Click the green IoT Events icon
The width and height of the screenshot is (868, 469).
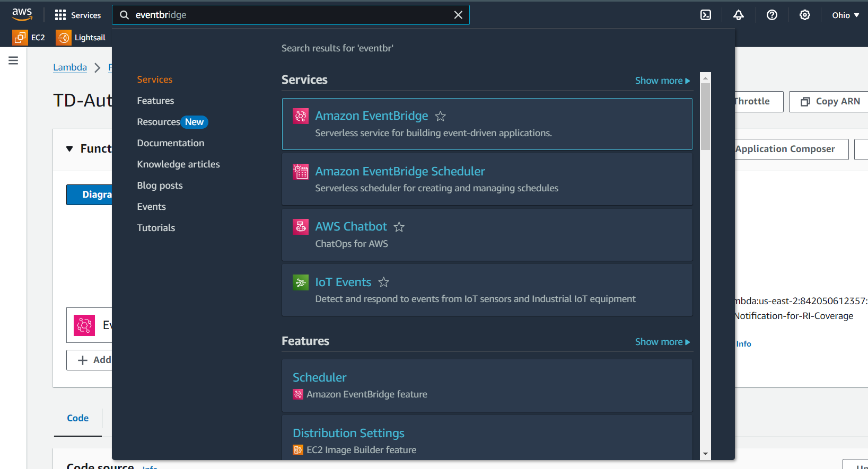pyautogui.click(x=301, y=282)
